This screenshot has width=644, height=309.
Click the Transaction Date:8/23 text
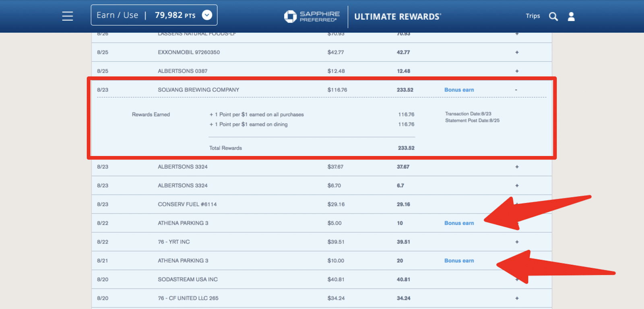468,114
